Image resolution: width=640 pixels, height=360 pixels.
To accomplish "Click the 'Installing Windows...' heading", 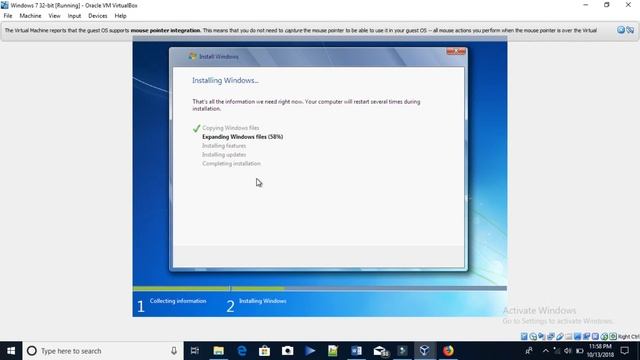I will 225,80.
